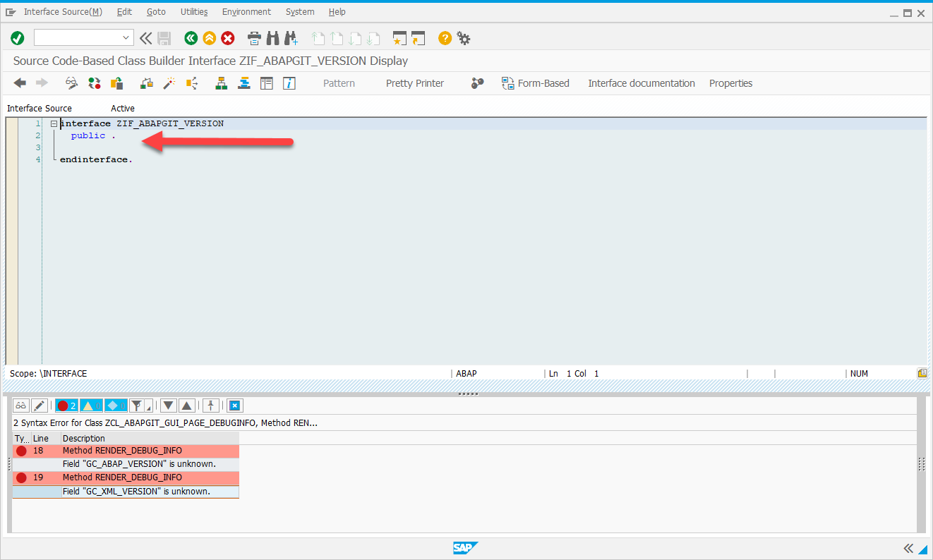The image size is (933, 560).
Task: Toggle the red Errors filter showing 2
Action: coord(67,406)
